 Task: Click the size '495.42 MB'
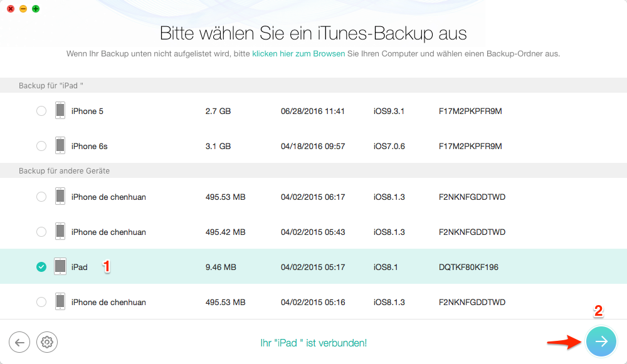click(x=225, y=232)
